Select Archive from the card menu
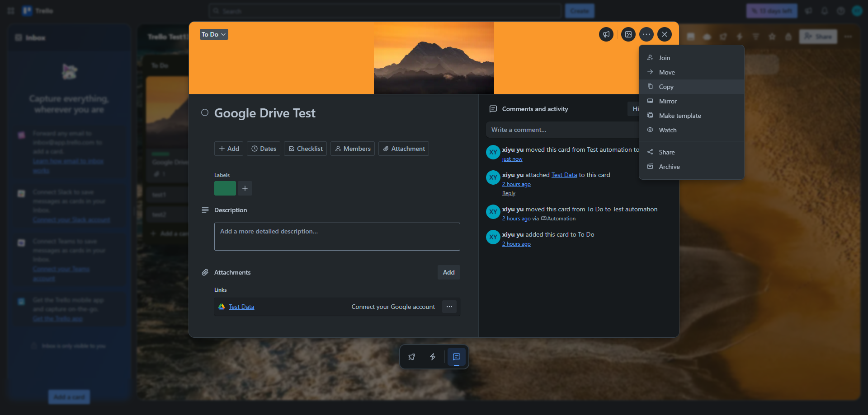Screen dimensions: 868x415 click(692, 167)
